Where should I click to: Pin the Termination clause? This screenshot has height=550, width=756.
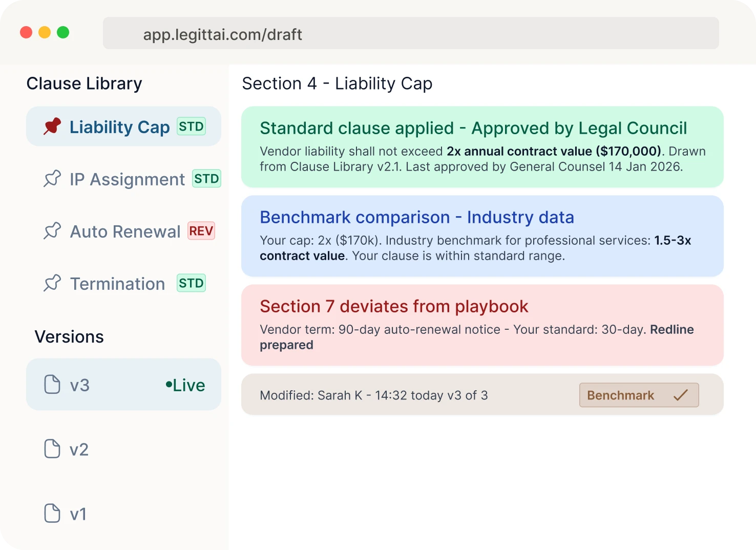pos(52,283)
